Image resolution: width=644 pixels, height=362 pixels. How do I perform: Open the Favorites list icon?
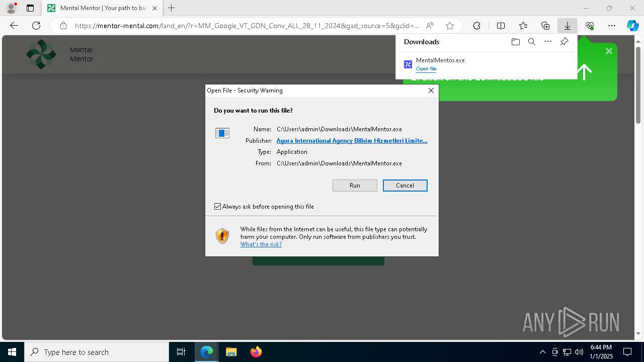[x=523, y=26]
